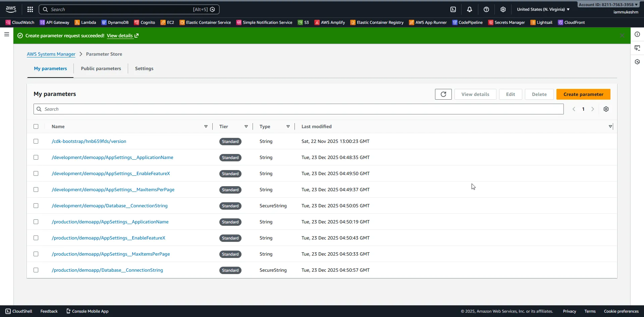Open the side panel info icon

[637, 34]
